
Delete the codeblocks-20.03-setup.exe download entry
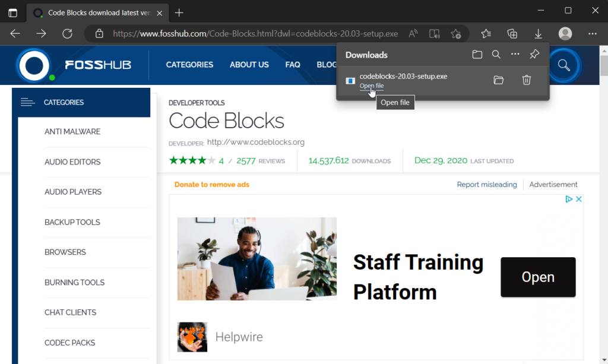(x=527, y=80)
